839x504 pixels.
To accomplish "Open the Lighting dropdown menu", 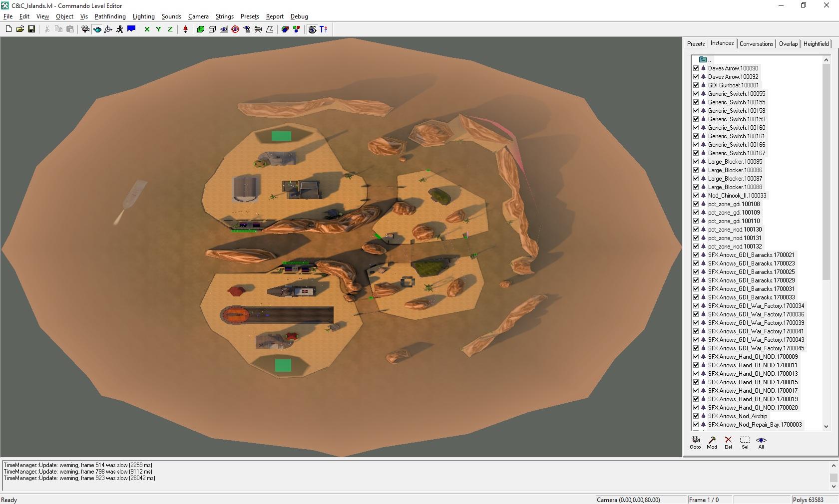I will [x=143, y=16].
